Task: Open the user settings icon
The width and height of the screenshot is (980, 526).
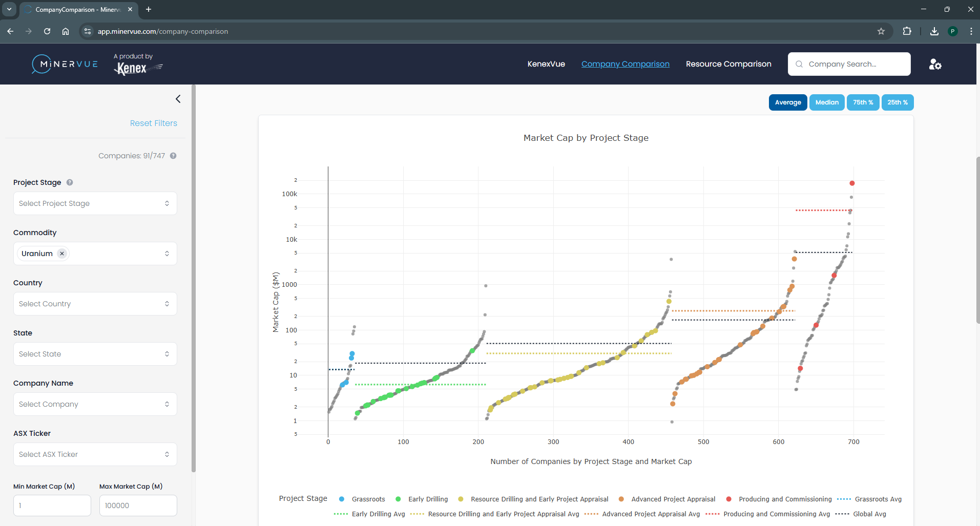Action: pyautogui.click(x=935, y=64)
